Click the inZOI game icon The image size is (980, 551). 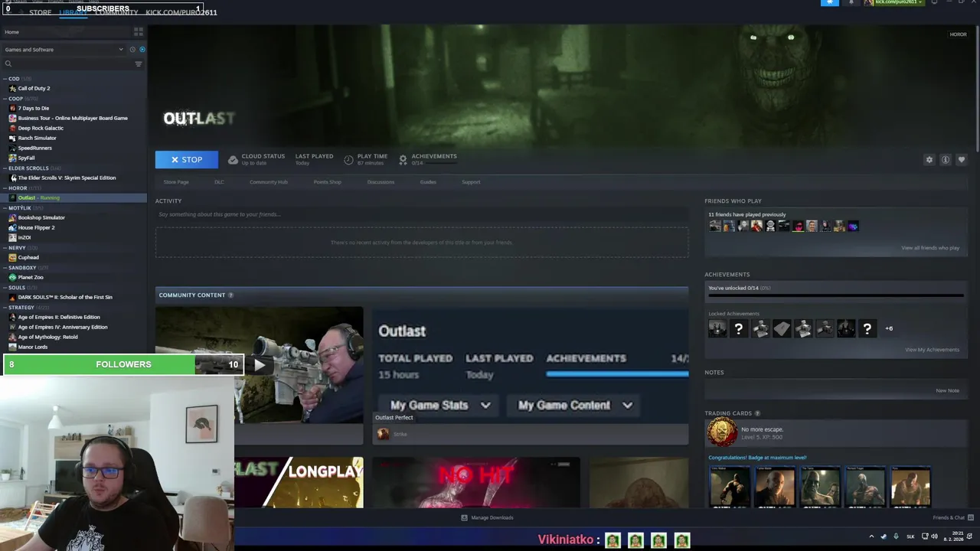12,238
